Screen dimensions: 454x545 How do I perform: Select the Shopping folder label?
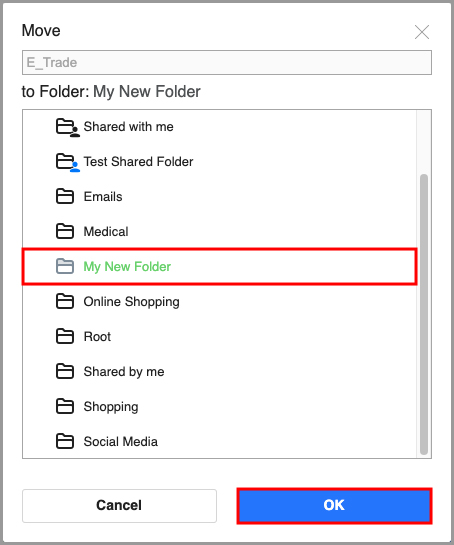111,407
